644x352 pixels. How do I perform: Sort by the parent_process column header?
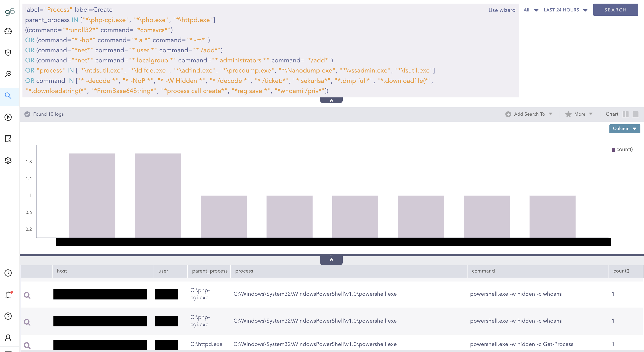pyautogui.click(x=210, y=271)
